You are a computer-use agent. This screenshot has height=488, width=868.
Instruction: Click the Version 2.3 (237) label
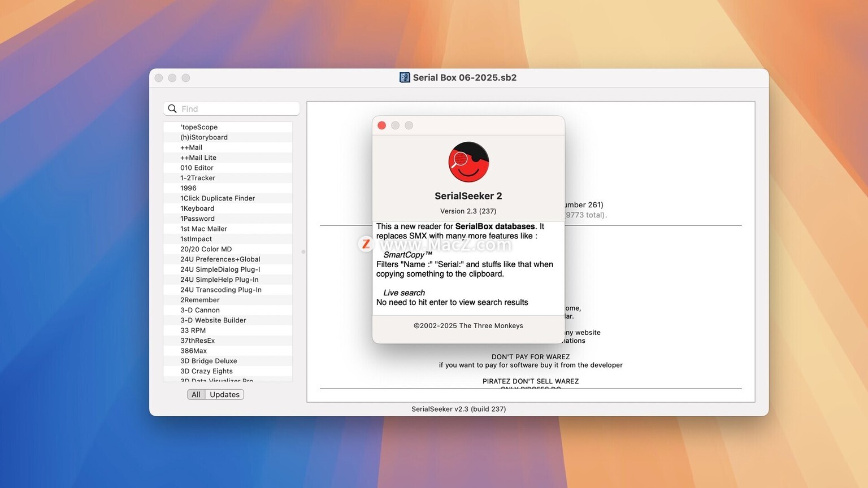(x=468, y=211)
